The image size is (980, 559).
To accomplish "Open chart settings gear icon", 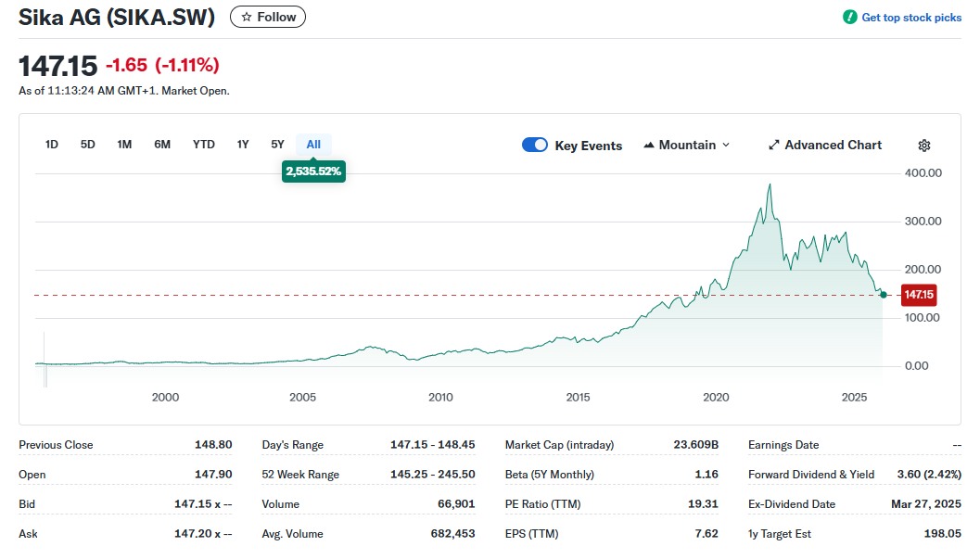I will coord(923,146).
